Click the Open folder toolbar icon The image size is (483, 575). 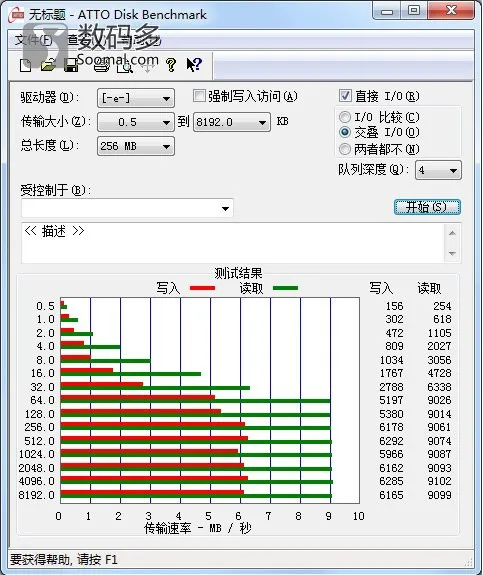point(48,65)
